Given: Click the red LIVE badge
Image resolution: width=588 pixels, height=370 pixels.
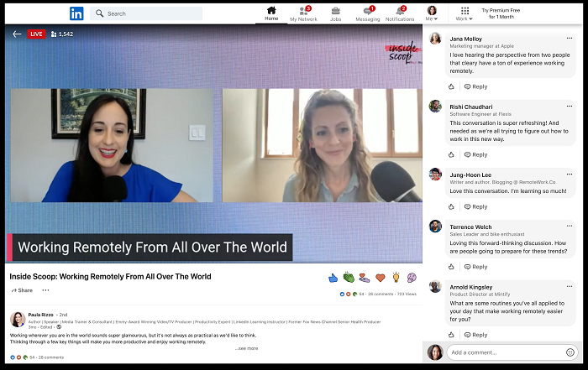Looking at the screenshot, I should coord(36,34).
